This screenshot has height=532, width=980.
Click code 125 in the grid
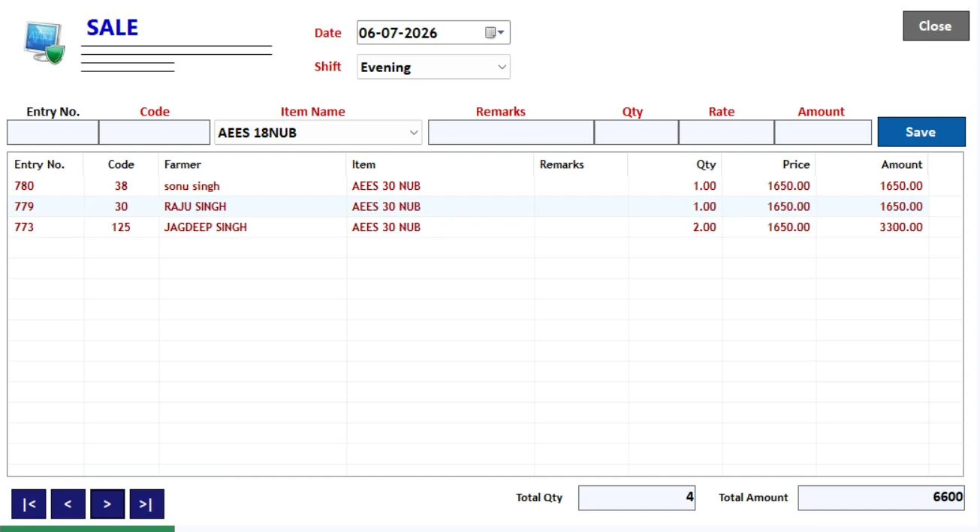click(x=121, y=227)
